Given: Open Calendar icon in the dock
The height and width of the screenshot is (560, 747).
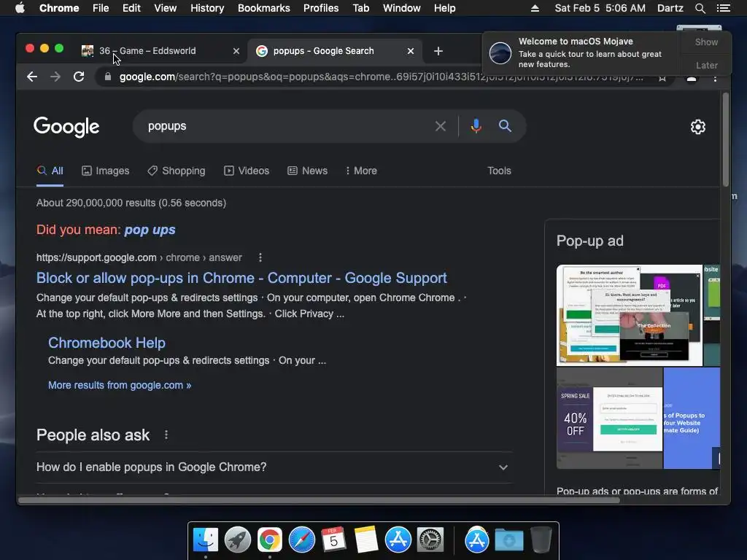Looking at the screenshot, I should pyautogui.click(x=333, y=540).
